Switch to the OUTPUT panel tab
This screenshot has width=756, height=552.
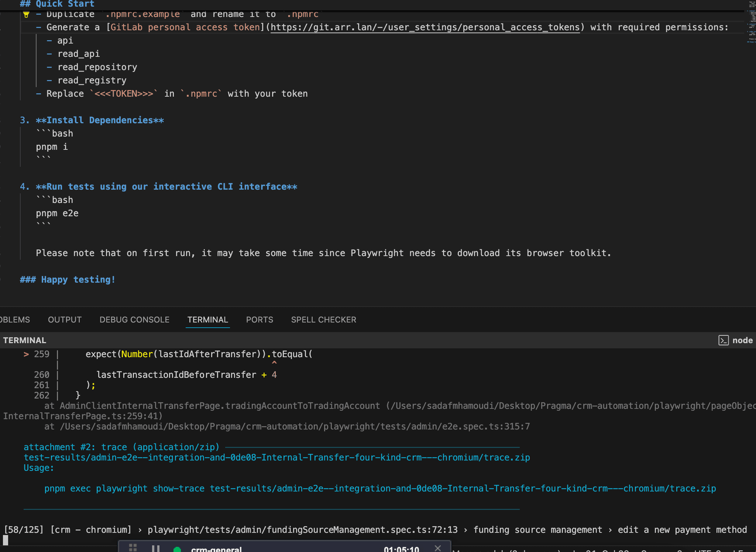coord(65,320)
